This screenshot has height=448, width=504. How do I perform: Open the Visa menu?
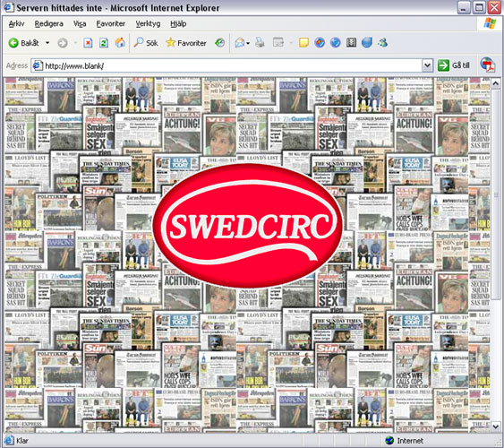point(80,24)
